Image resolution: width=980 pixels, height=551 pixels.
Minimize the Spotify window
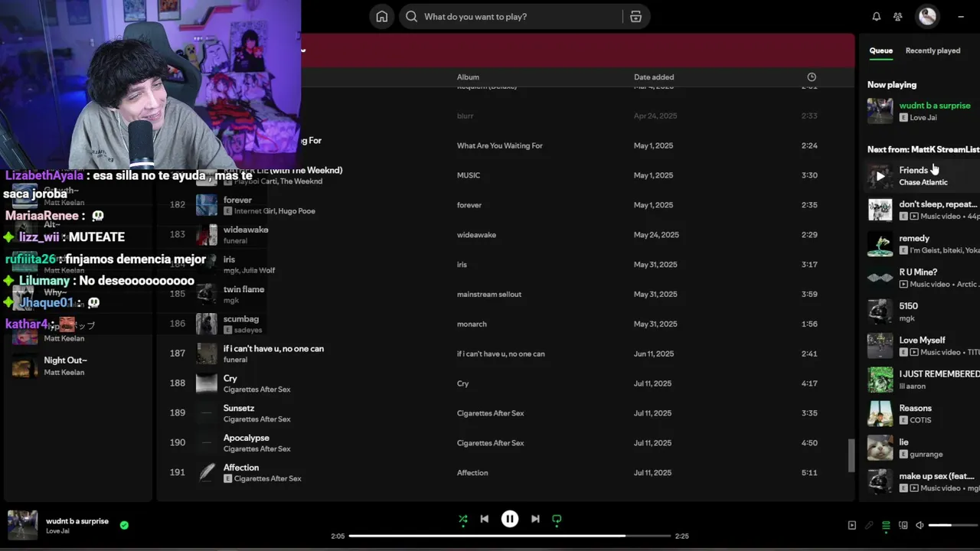click(x=961, y=16)
